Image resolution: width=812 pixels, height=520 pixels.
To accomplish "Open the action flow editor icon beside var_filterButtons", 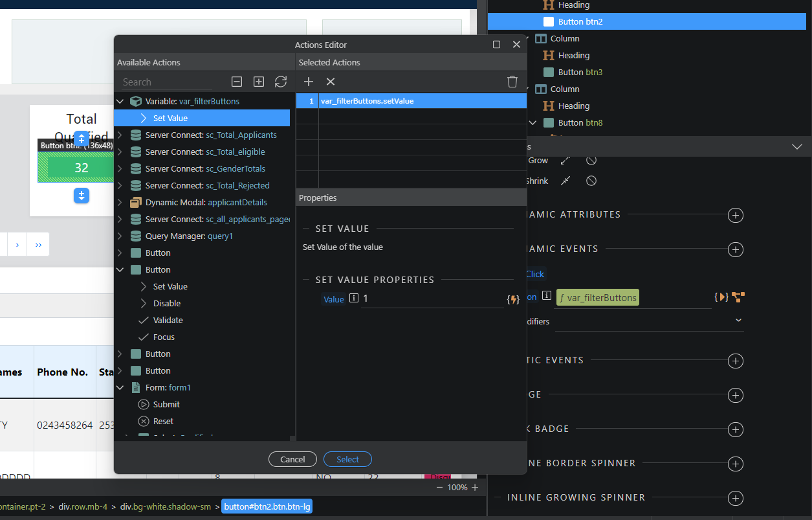I will coord(738,297).
